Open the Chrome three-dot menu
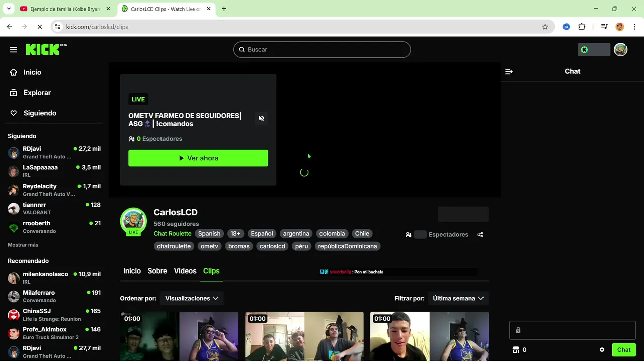Screen dimensions: 644x362 [635, 27]
